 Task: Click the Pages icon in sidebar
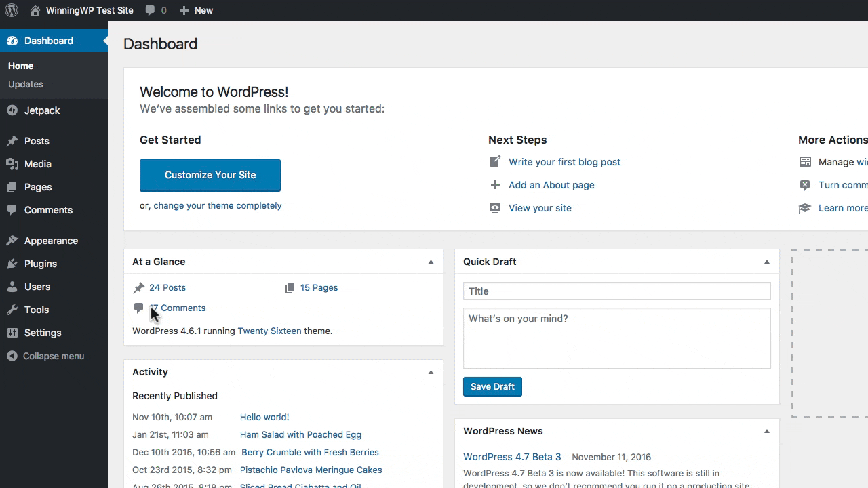point(12,187)
